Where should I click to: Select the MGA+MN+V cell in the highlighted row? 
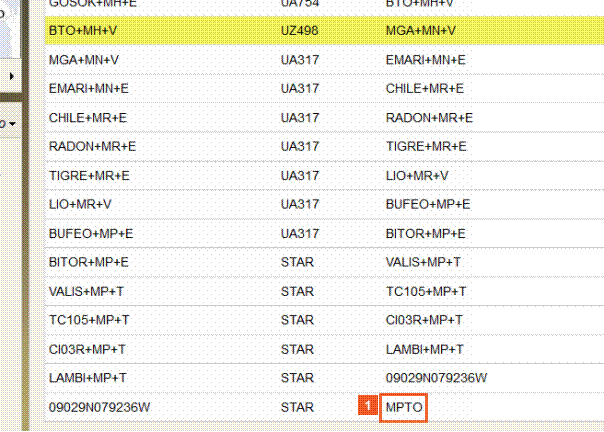(x=421, y=30)
